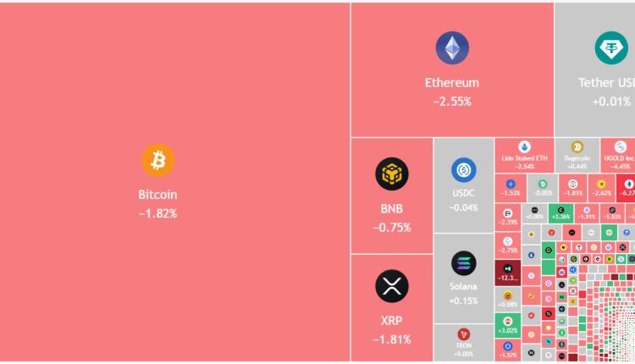Select the green +3.02% tile
This screenshot has height=364, width=635.
click(x=508, y=324)
